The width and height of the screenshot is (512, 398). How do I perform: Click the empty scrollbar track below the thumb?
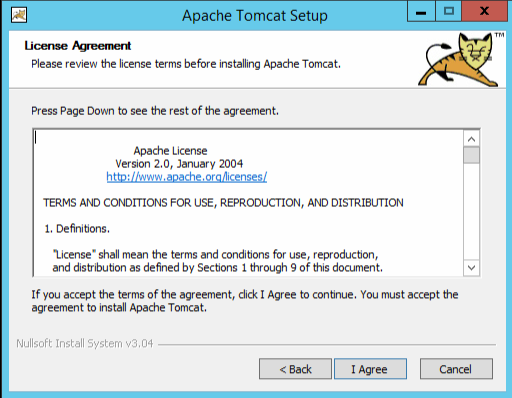[x=471, y=212]
